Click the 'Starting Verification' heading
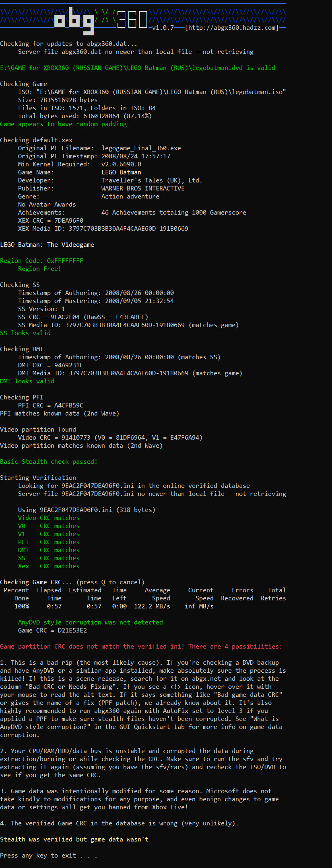The height and width of the screenshot is (868, 332). (38, 478)
